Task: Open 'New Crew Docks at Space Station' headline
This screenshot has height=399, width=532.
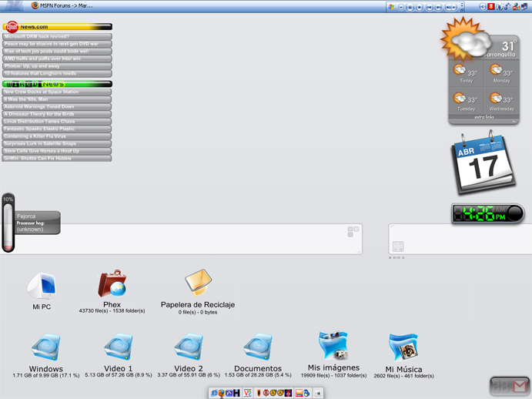Action: (57, 92)
